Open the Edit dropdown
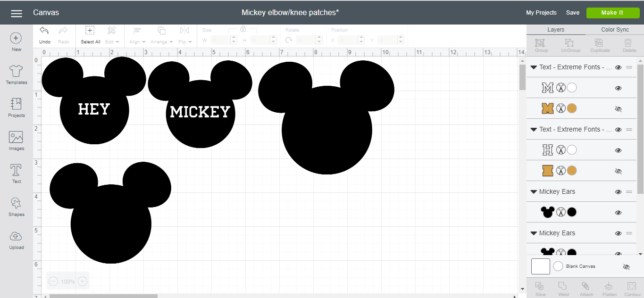The image size is (644, 298). [111, 35]
